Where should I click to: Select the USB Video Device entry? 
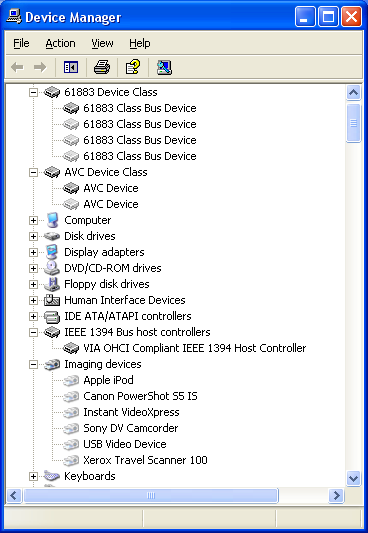(125, 444)
